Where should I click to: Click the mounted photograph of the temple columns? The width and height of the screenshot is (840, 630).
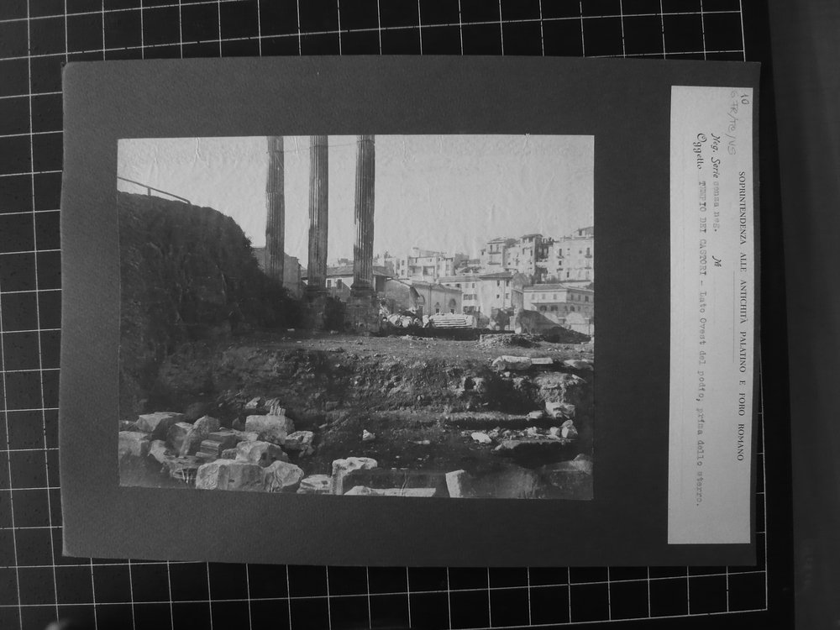point(355,318)
